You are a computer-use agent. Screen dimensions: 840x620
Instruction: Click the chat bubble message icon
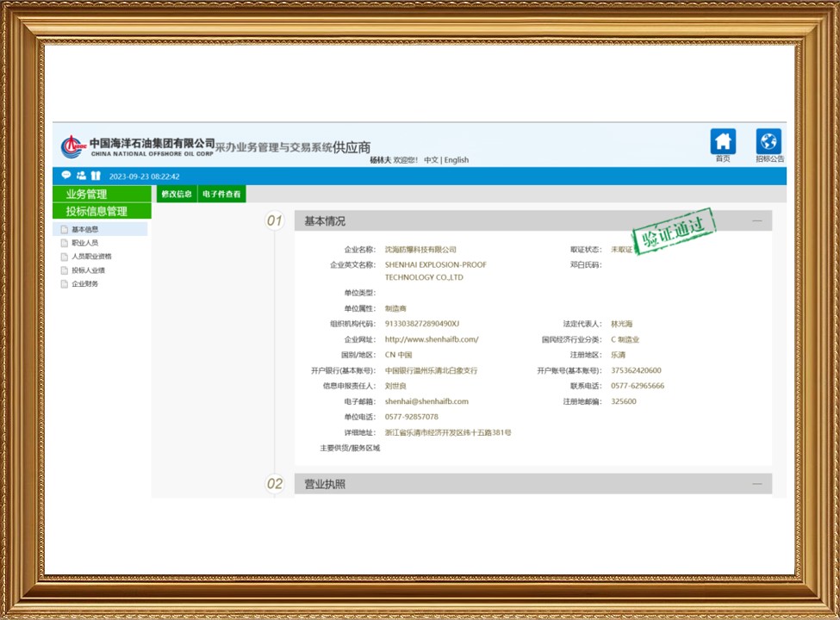(x=66, y=176)
